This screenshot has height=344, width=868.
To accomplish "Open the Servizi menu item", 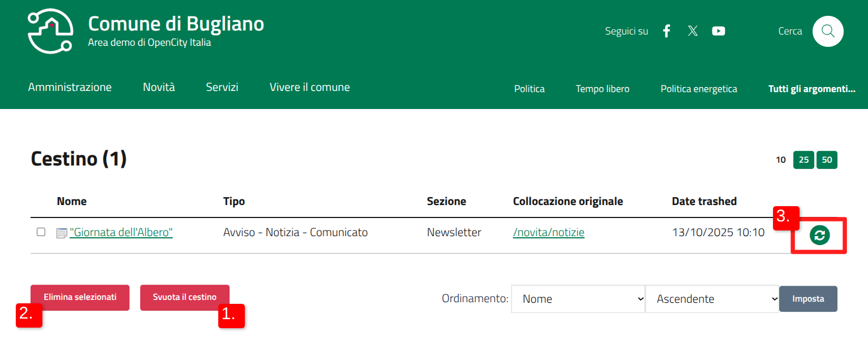I will click(222, 87).
